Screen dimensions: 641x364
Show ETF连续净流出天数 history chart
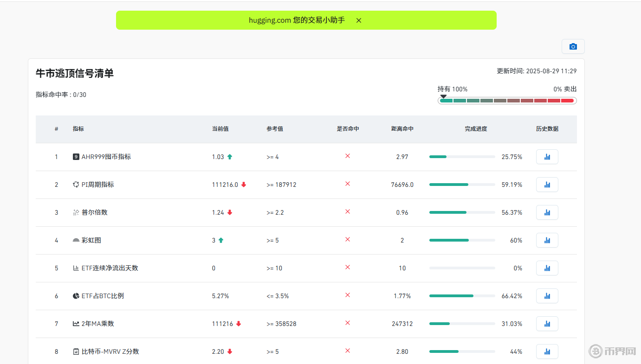click(547, 268)
